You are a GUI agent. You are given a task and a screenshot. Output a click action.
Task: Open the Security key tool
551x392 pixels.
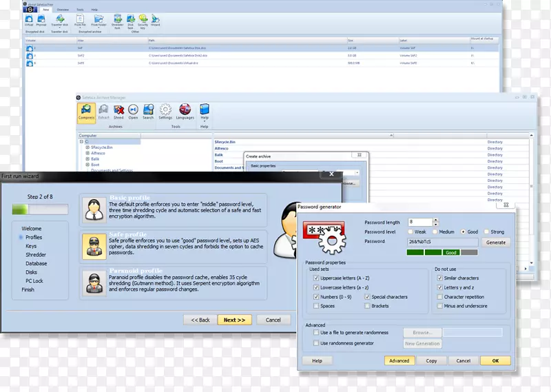click(143, 19)
